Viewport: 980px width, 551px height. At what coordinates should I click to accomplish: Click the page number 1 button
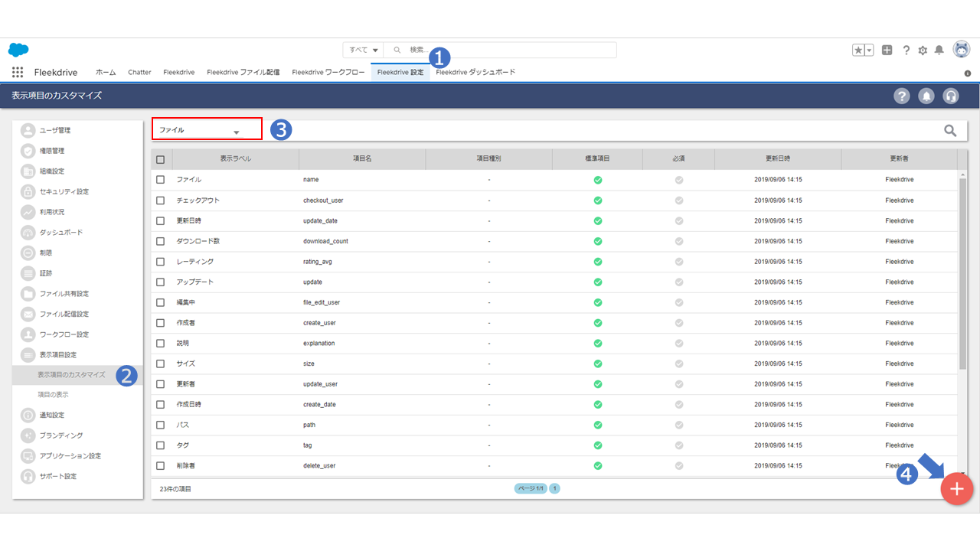[x=554, y=488]
